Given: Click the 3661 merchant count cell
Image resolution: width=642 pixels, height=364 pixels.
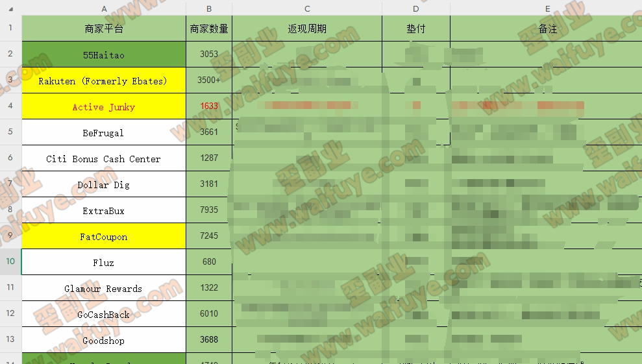Looking at the screenshot, I should tap(209, 132).
